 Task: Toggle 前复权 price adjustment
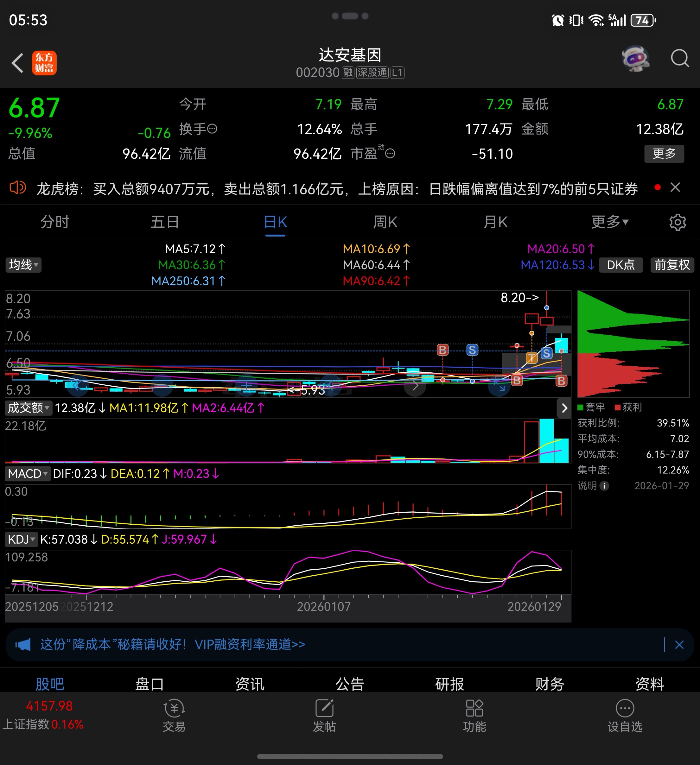[672, 265]
